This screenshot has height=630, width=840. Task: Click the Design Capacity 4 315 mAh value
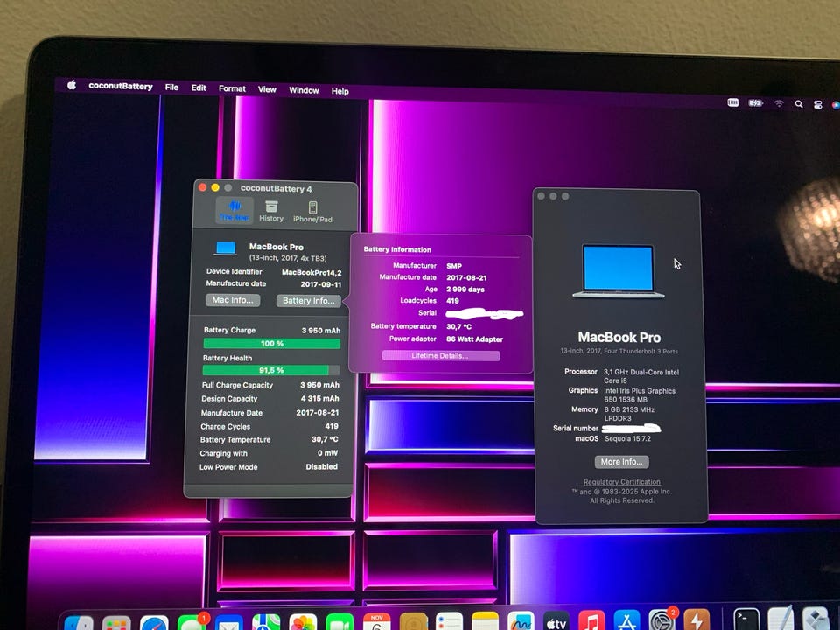pos(319,399)
